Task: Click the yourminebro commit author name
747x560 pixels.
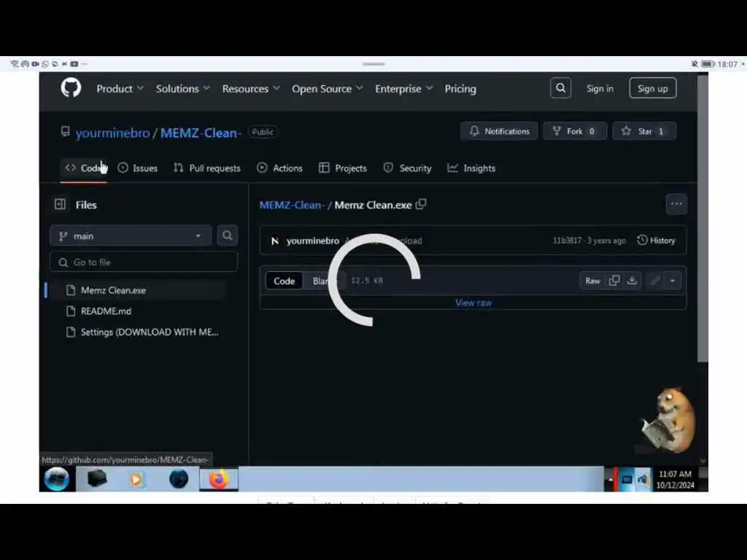Action: 312,241
